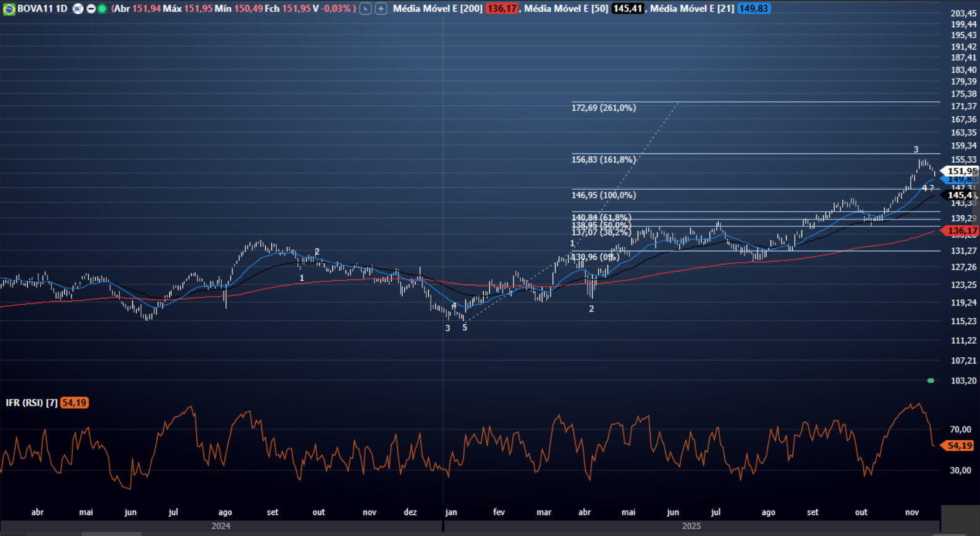Select the 156,83 (161,8%) Fibonacci label
980x536 pixels.
[603, 160]
